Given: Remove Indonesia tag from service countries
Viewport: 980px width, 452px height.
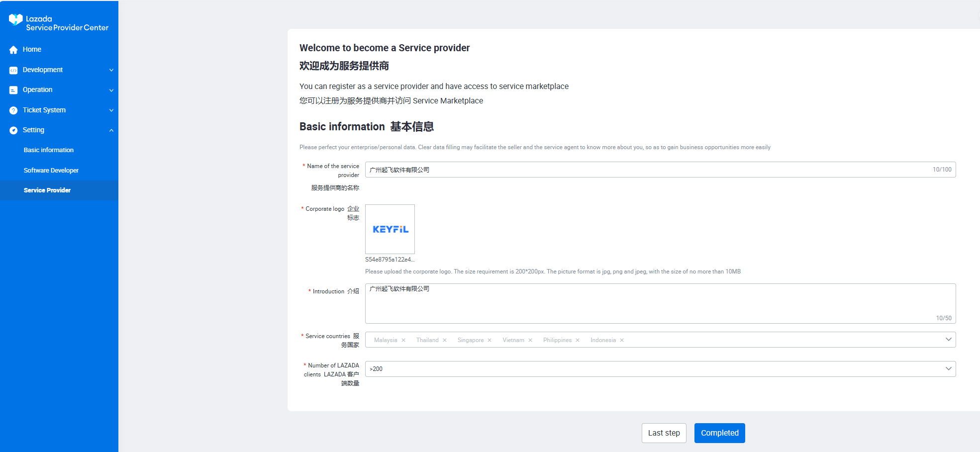Looking at the screenshot, I should [622, 340].
